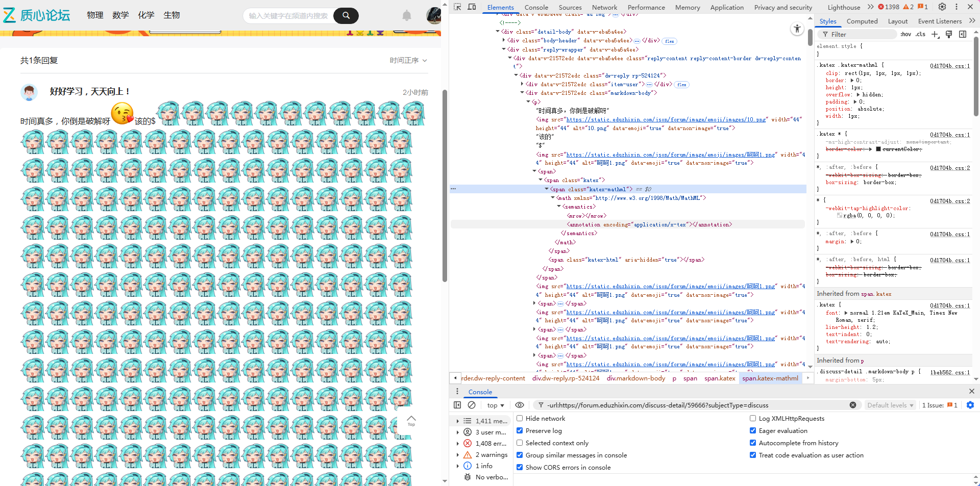Click the Top back-to-top arrow button
This screenshot has width=980, height=486.
(x=411, y=421)
